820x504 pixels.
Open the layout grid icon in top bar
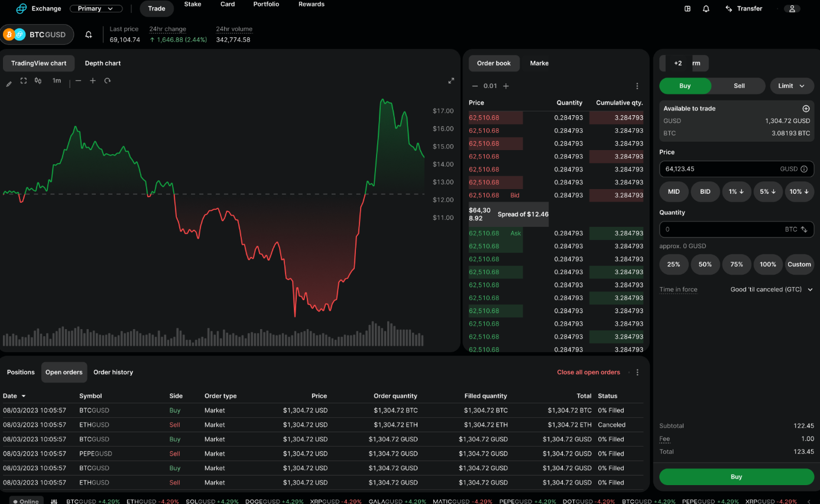pyautogui.click(x=686, y=8)
